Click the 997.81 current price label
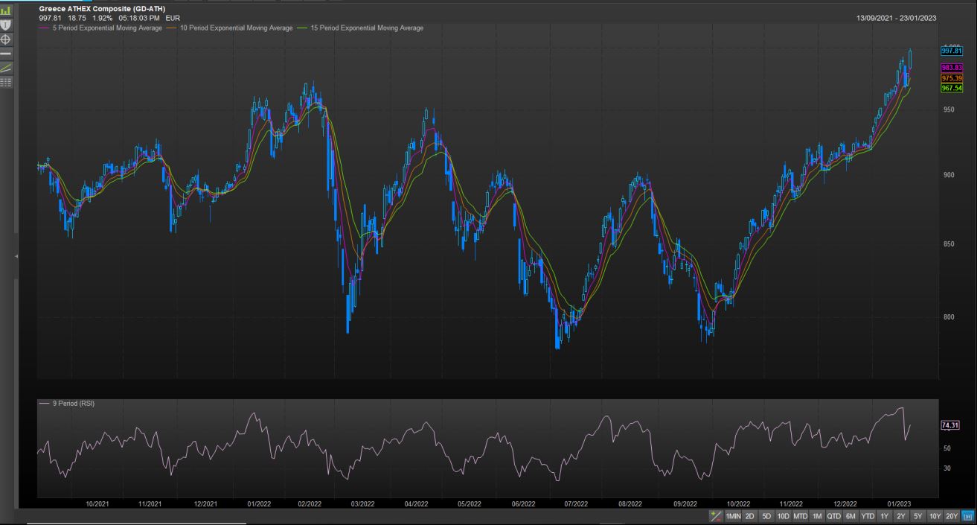The width and height of the screenshot is (980, 528). pyautogui.click(x=952, y=51)
